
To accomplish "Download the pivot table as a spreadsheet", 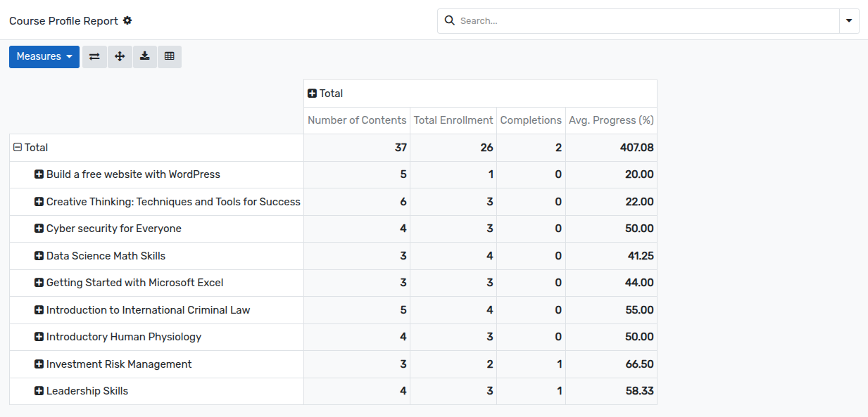I will (x=144, y=57).
